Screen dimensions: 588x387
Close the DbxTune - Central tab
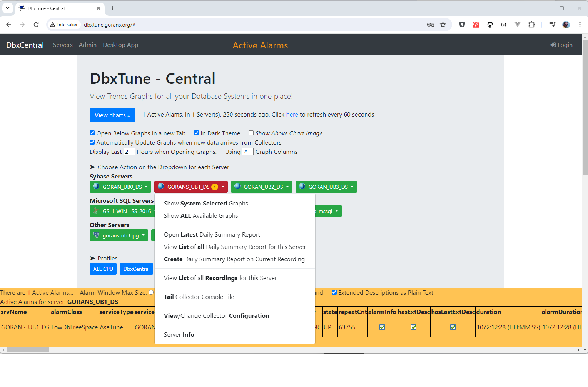coord(99,8)
